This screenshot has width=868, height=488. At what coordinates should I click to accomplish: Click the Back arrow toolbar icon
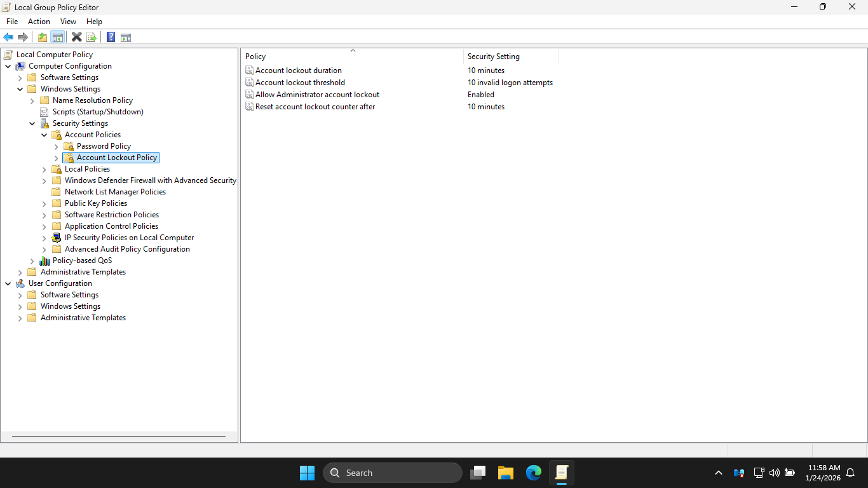(x=8, y=37)
